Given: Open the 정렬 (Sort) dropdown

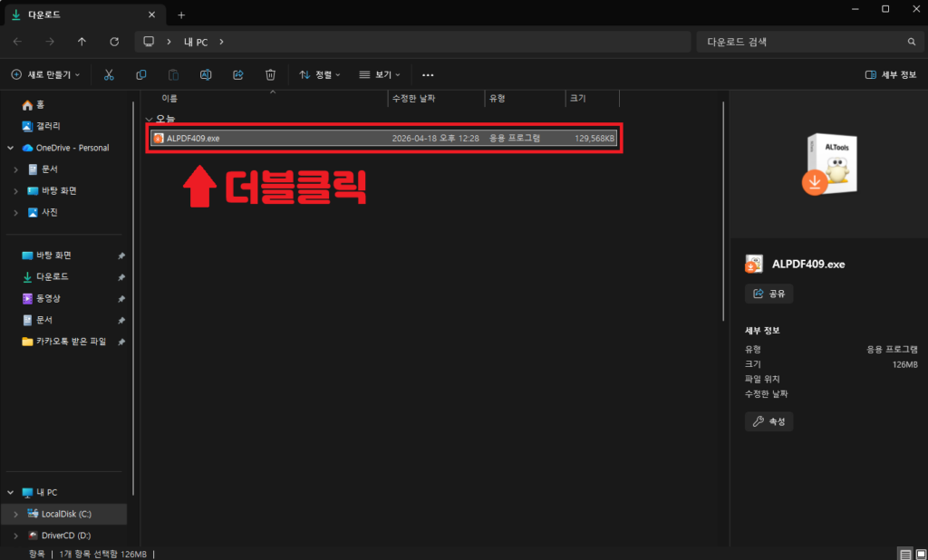Looking at the screenshot, I should (317, 74).
